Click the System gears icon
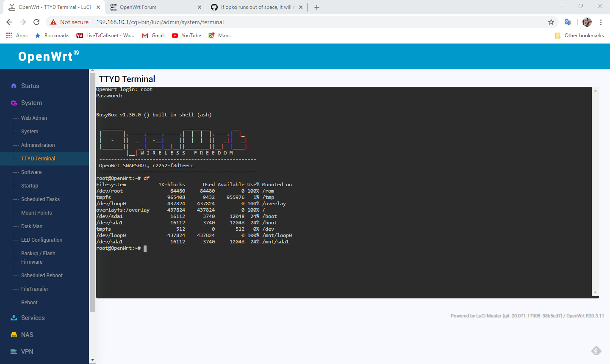The image size is (610, 364). [14, 103]
